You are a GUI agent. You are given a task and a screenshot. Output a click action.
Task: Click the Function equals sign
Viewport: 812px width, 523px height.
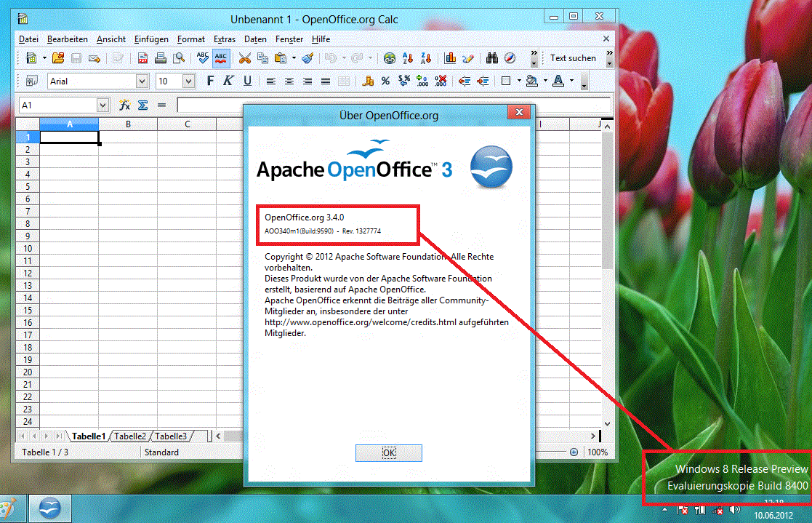(x=161, y=105)
